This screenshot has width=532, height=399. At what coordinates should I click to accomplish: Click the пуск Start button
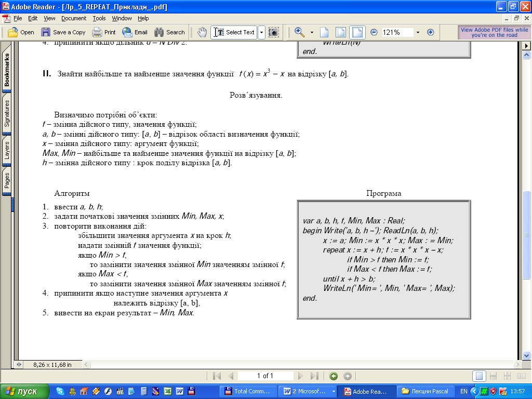coord(24,391)
